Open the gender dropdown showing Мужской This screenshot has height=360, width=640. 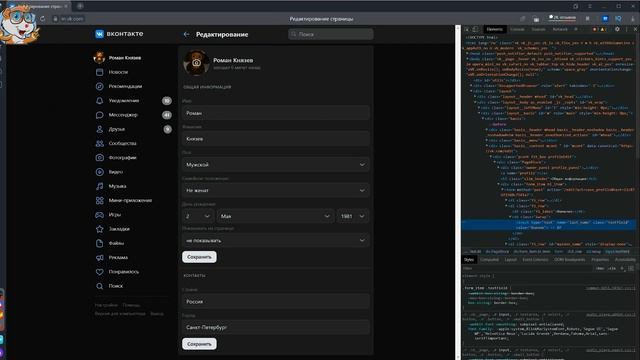pos(276,164)
